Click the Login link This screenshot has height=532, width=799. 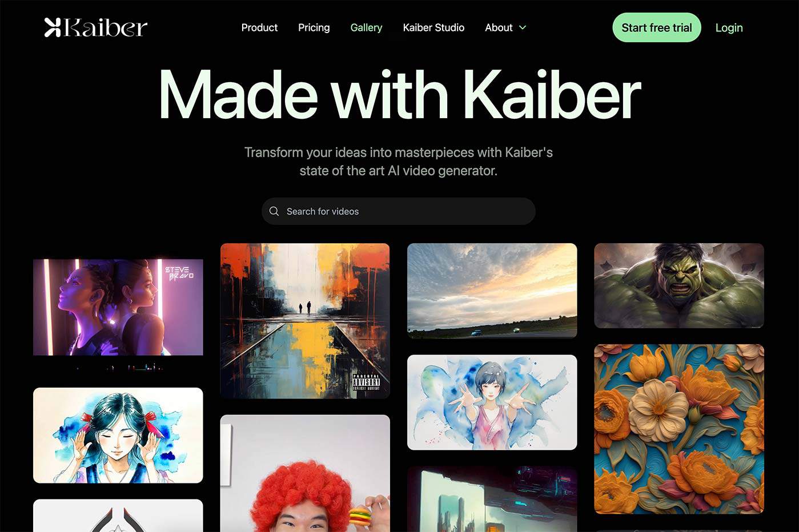click(x=729, y=27)
